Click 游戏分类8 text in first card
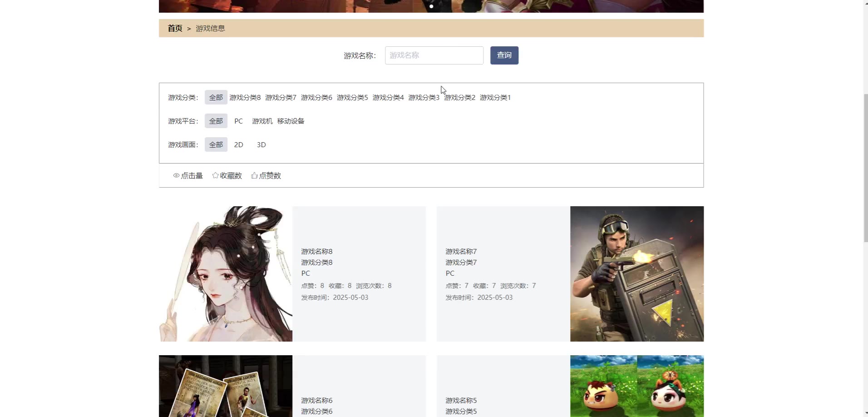This screenshot has height=417, width=868. [317, 262]
